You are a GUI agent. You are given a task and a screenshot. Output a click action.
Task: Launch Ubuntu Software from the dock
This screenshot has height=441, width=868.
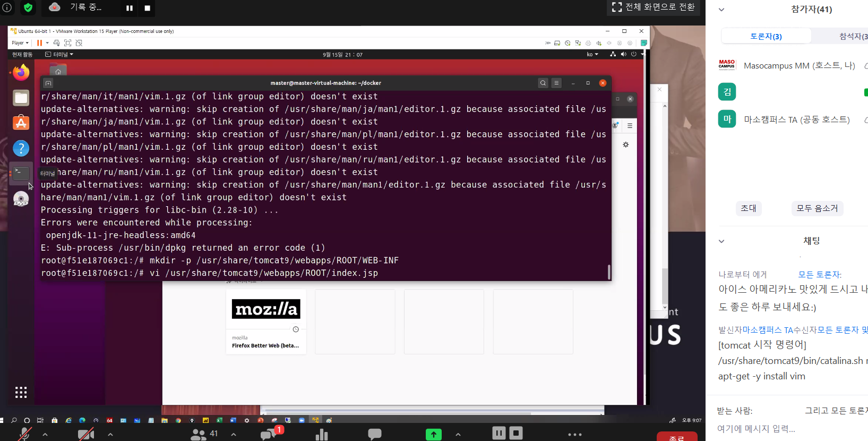pyautogui.click(x=21, y=123)
